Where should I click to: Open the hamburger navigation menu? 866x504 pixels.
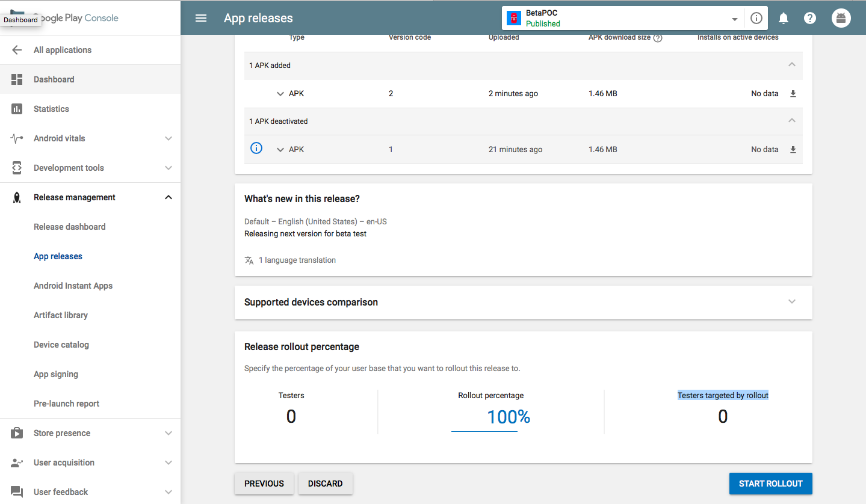(201, 18)
